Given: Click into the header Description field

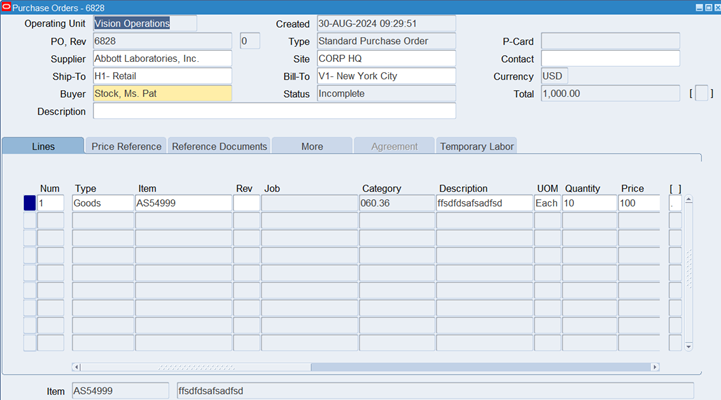Looking at the screenshot, I should [x=273, y=111].
